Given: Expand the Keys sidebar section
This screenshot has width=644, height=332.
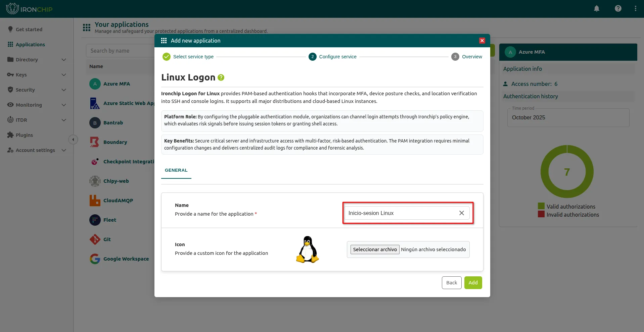Looking at the screenshot, I should 37,75.
